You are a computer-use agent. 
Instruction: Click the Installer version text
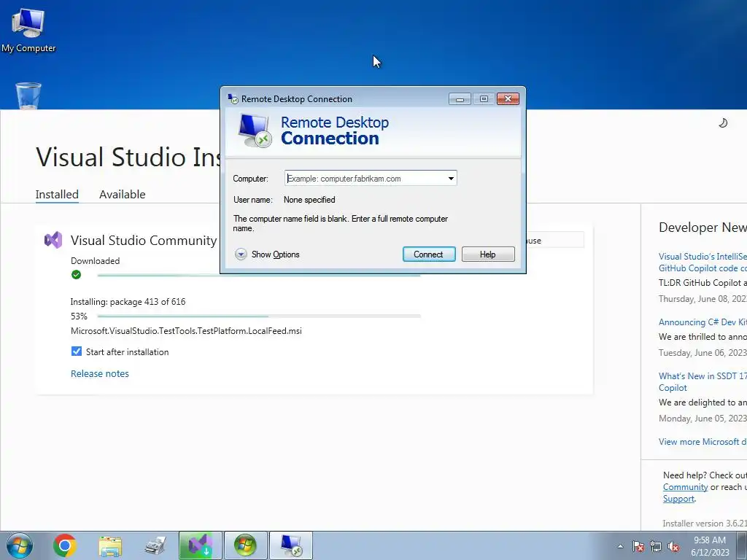pos(705,523)
